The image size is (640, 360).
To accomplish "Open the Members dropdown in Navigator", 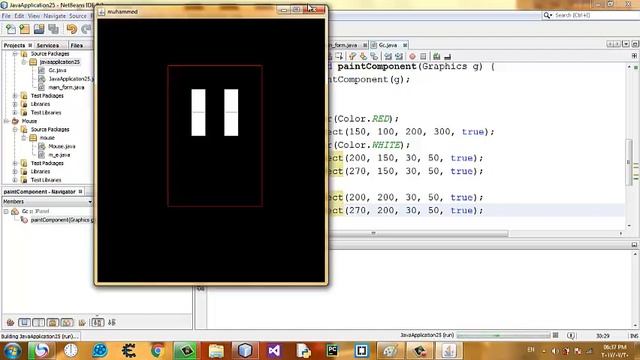I will (90, 202).
